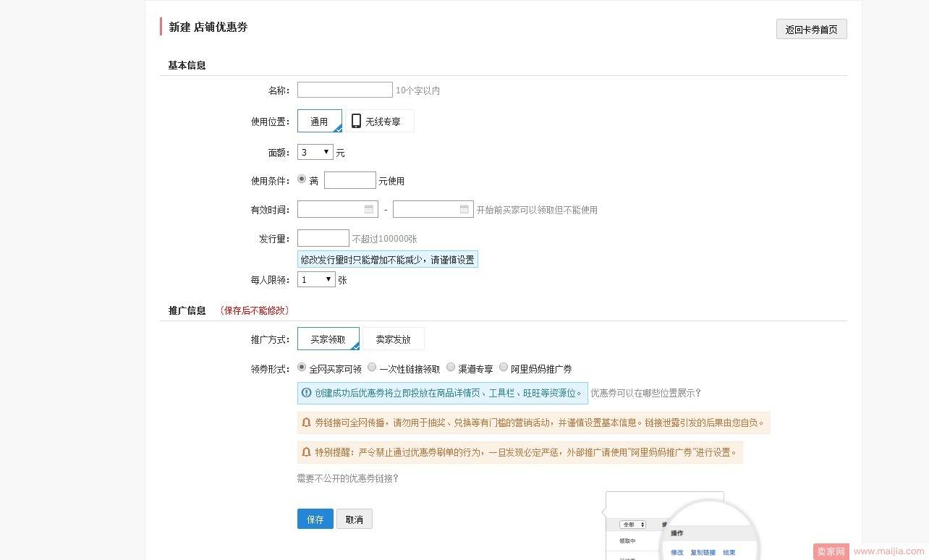
Task: Click the mobile phone icon in 无线专享
Action: pos(356,121)
